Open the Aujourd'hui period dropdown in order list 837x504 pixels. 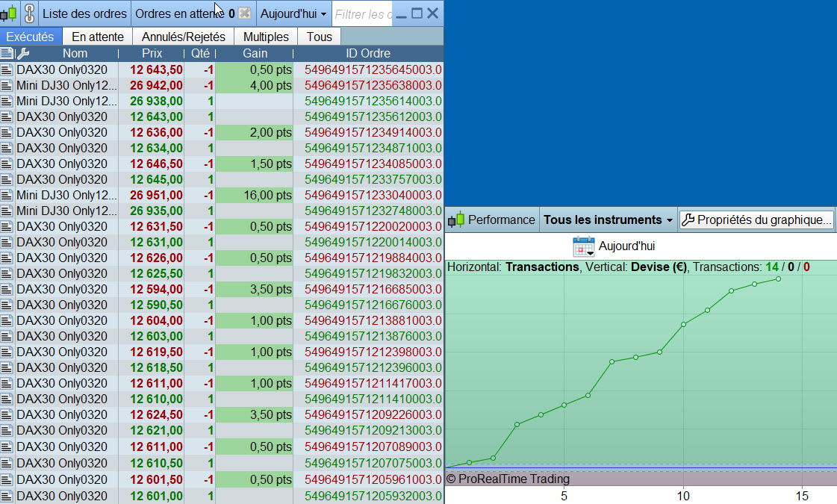293,13
